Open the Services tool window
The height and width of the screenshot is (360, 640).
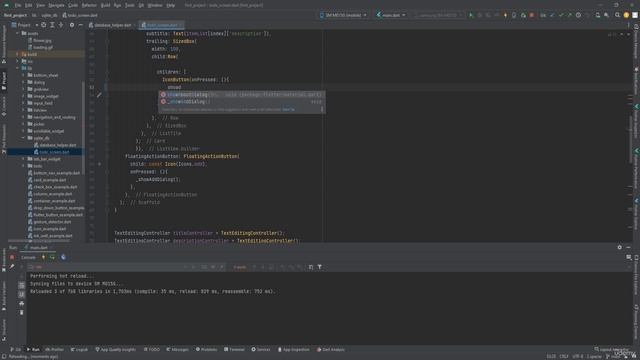tap(261, 349)
